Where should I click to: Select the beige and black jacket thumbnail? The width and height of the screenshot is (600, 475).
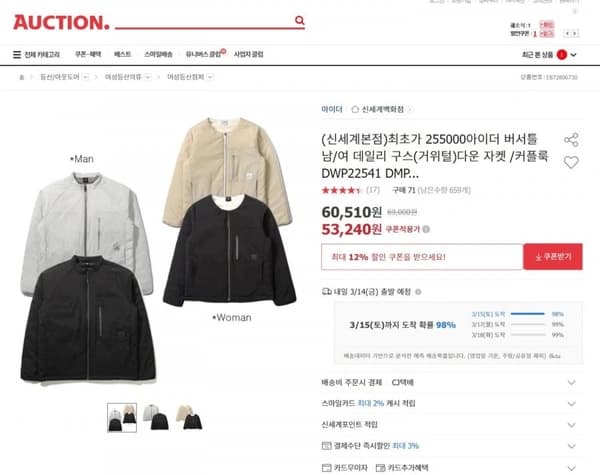pyautogui.click(x=189, y=417)
